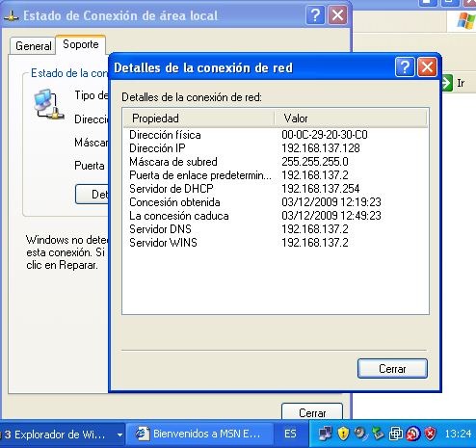Close the Detalles de la conexión de red dialog
Viewport: 476px width, 448px height.
tap(427, 67)
